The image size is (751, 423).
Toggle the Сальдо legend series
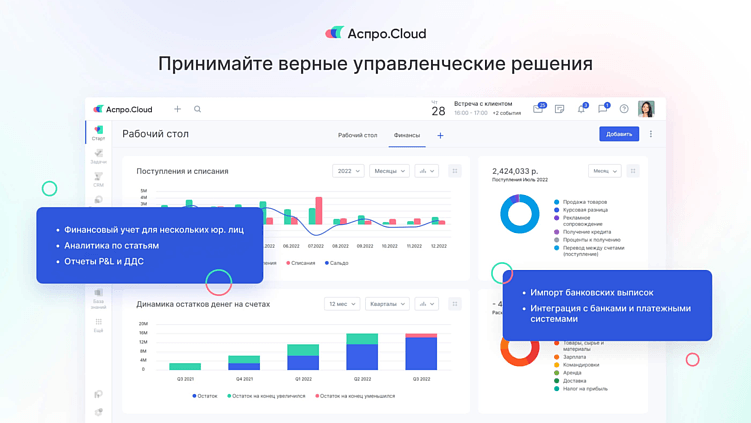pos(337,263)
